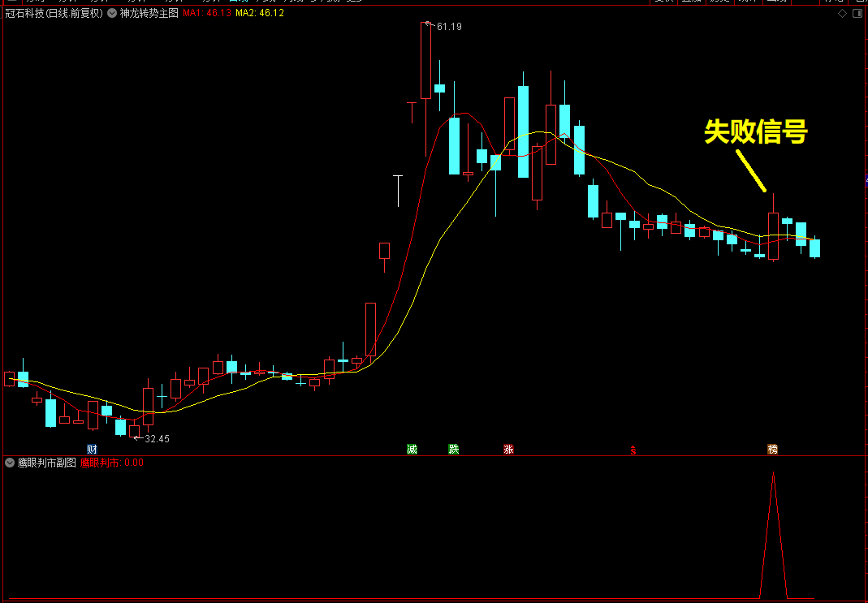868x603 pixels.
Task: Click the orange 榜 marker
Action: 772,450
